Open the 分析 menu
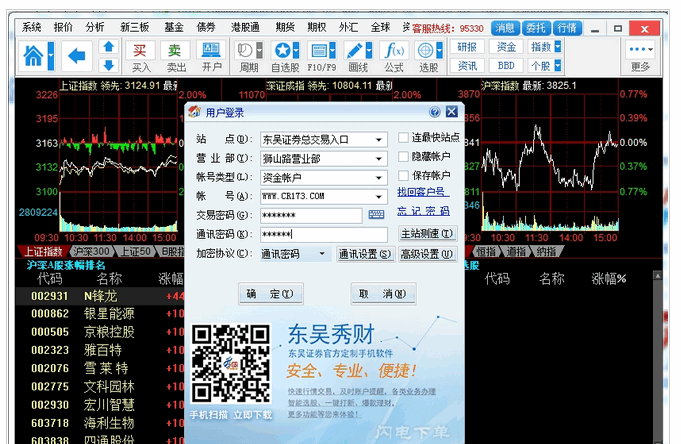The height and width of the screenshot is (444, 681). point(95,27)
